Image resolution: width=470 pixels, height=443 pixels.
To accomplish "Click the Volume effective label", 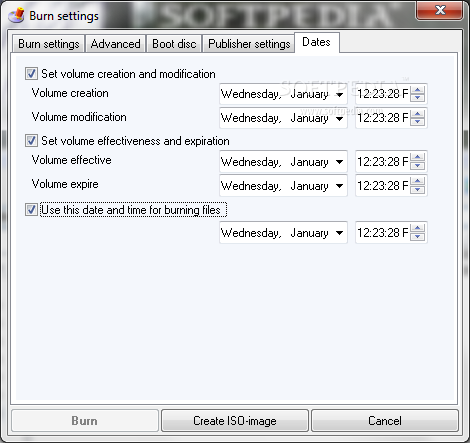I will coord(71,160).
